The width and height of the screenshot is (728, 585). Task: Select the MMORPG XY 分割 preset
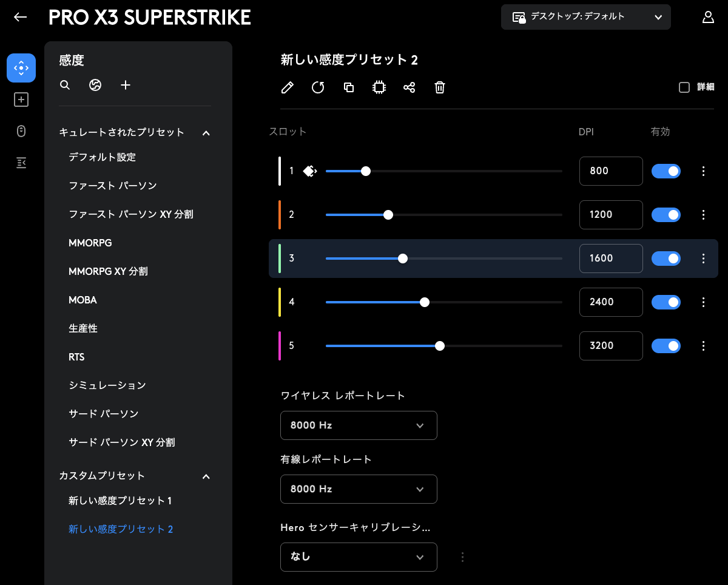point(108,271)
